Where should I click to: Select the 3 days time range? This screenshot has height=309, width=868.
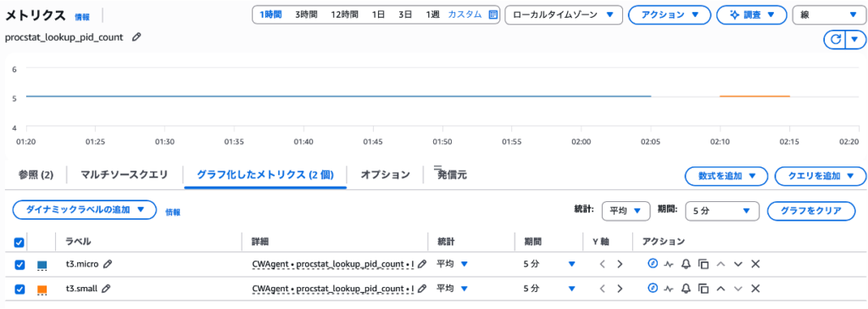click(404, 15)
